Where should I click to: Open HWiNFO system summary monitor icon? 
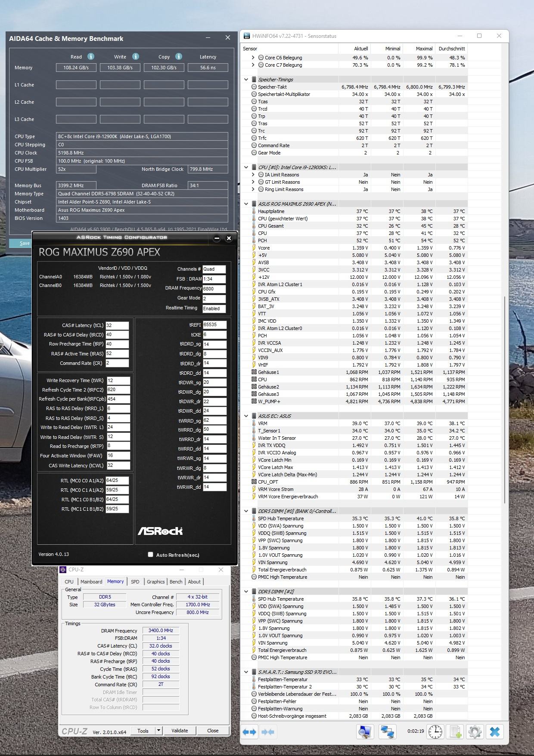[x=365, y=732]
